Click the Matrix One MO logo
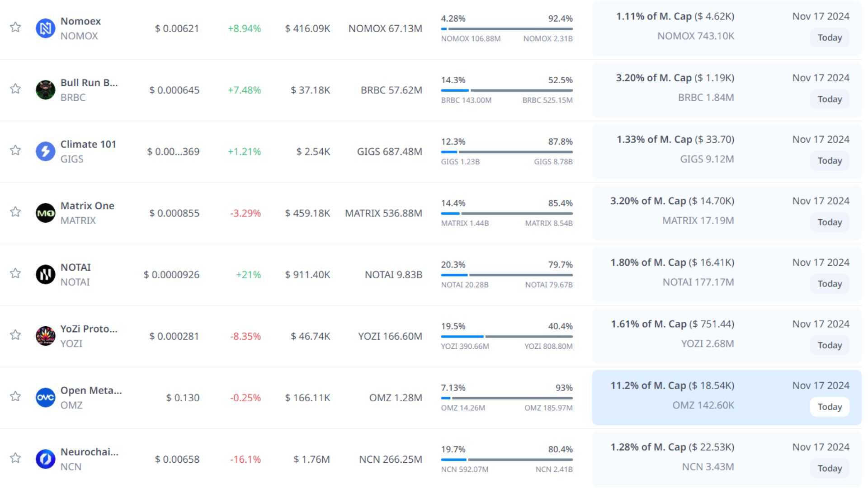Screen dimensions: 868x488 [x=45, y=213]
